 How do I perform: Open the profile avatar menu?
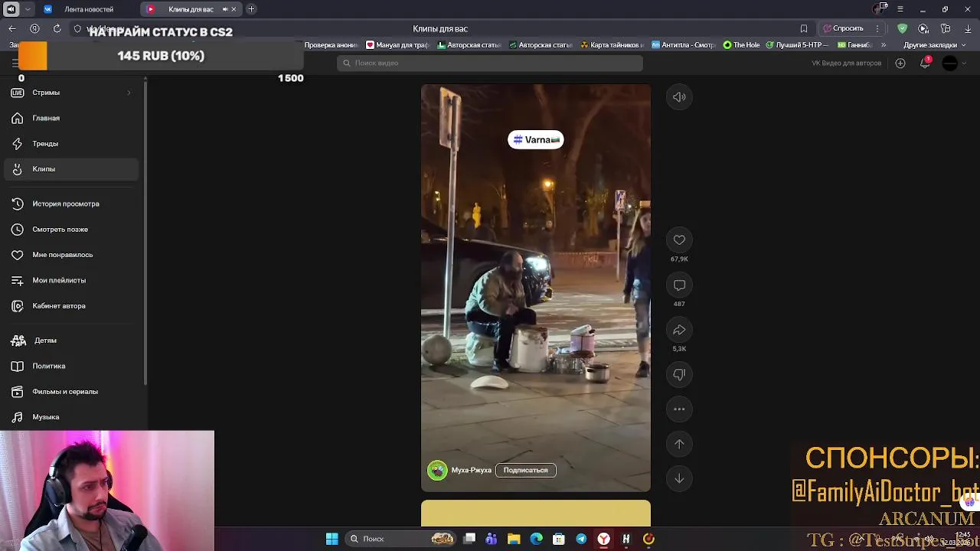(950, 63)
